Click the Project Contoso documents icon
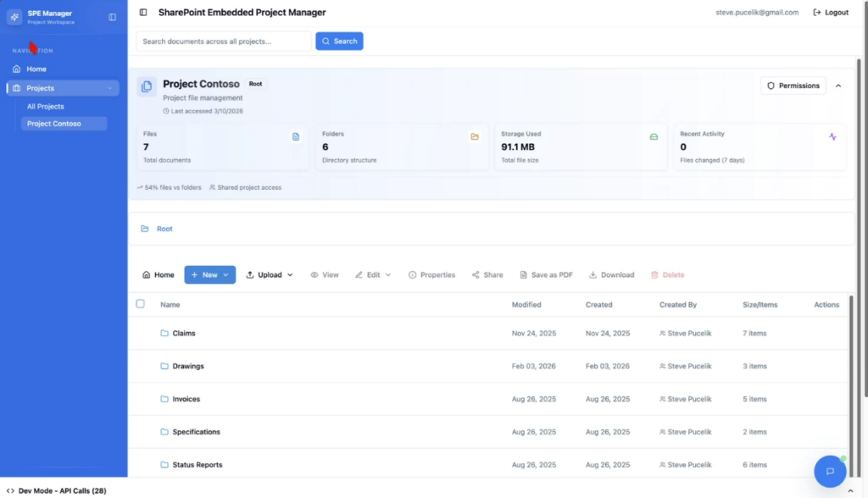 coord(147,86)
